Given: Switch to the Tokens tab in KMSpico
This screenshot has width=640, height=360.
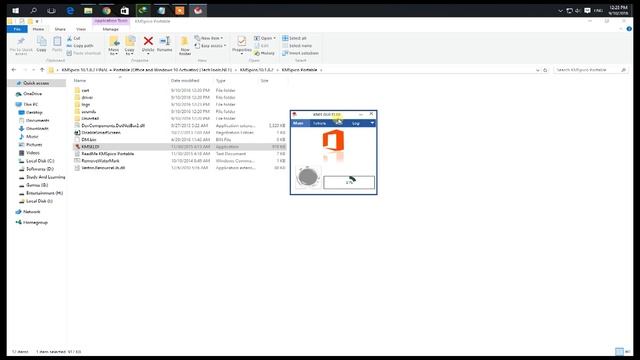Looking at the screenshot, I should coord(320,123).
